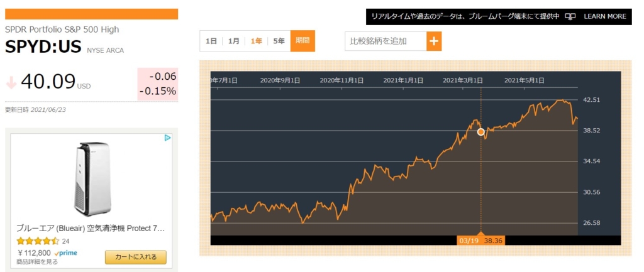Click the -0.06 price change value
644x272 pixels.
[x=163, y=76]
